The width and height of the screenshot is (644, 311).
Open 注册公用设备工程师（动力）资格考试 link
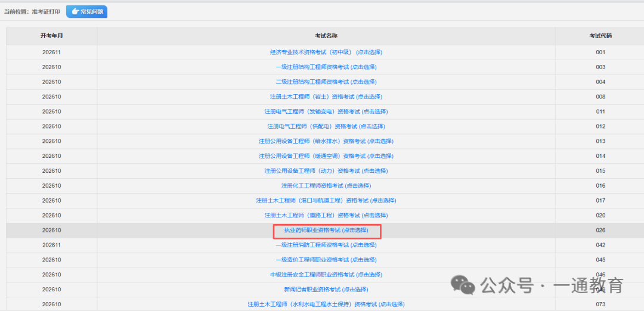326,170
